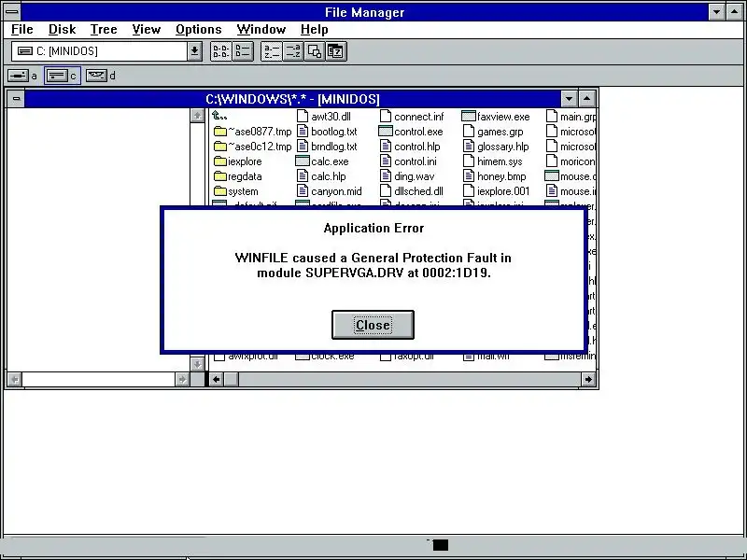
Task: Click the file list horizontal scroll left arrow
Action: (217, 380)
